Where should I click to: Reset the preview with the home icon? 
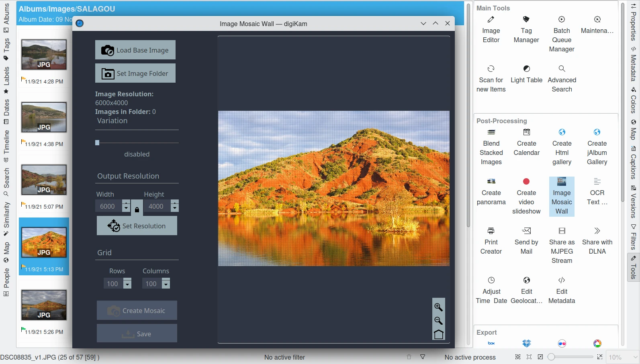tap(438, 334)
